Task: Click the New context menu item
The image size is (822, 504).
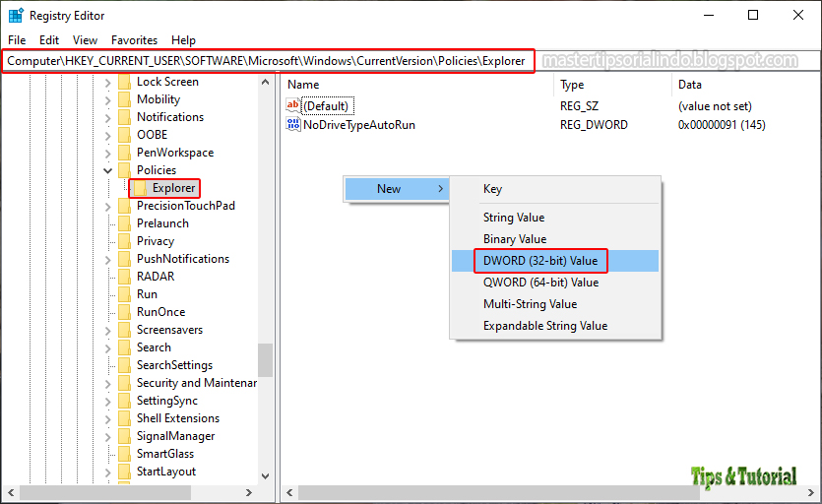Action: (397, 189)
